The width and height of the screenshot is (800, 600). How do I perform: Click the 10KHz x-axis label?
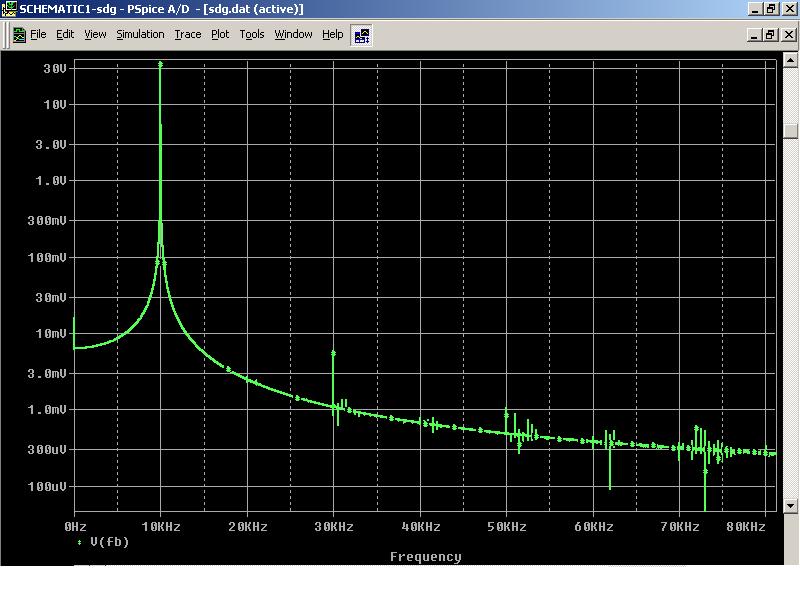(x=161, y=527)
